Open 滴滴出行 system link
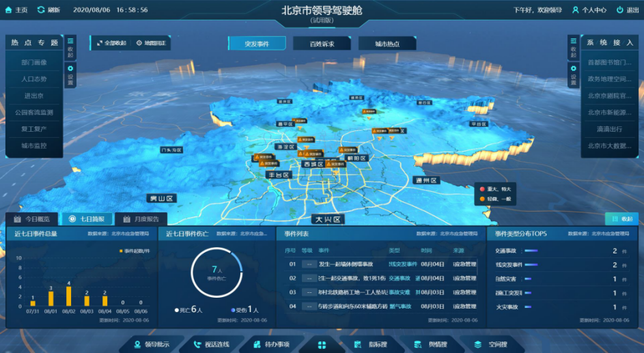The image size is (644, 353). point(608,128)
